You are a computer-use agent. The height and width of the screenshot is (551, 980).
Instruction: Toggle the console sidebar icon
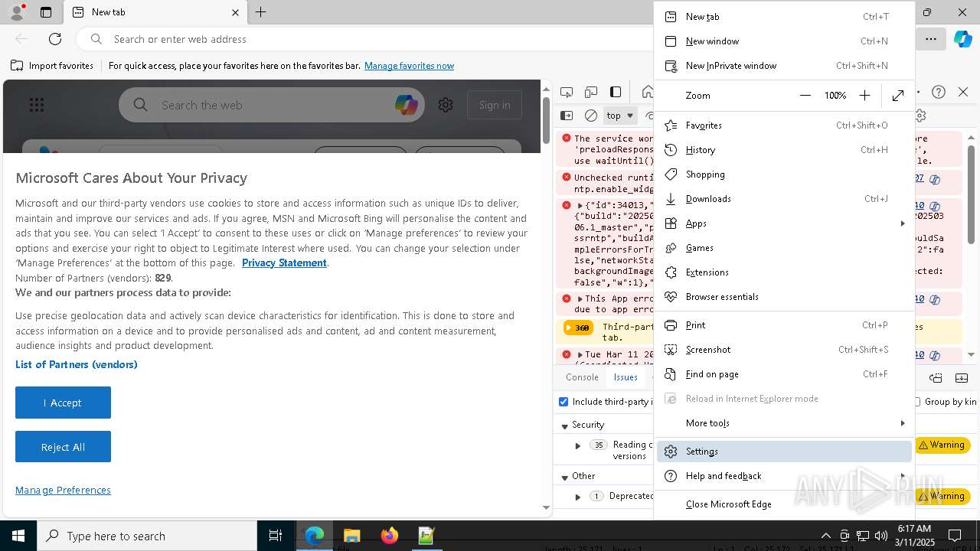click(x=567, y=116)
